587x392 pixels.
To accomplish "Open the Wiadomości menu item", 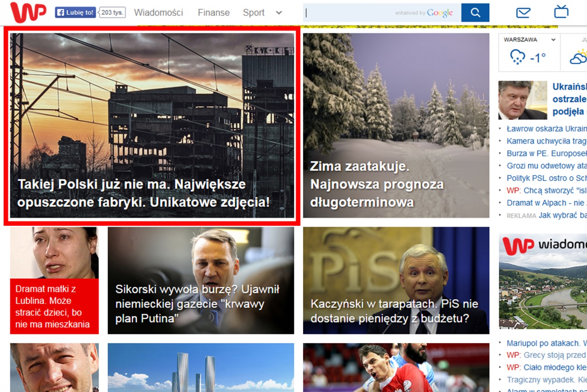I will click(x=158, y=13).
